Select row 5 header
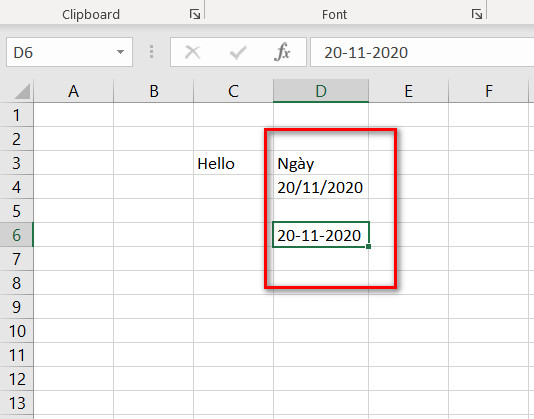The width and height of the screenshot is (534, 419). click(x=16, y=211)
